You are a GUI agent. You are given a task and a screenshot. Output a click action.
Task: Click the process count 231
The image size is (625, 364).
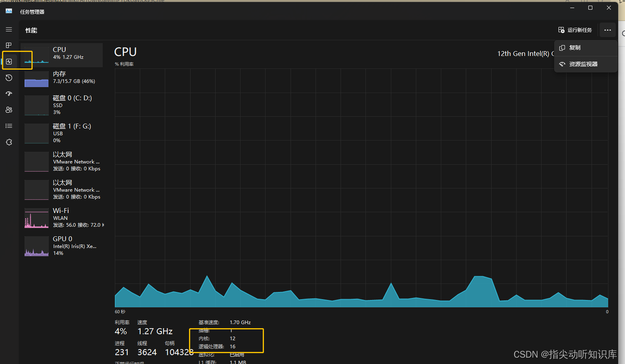[x=122, y=352]
